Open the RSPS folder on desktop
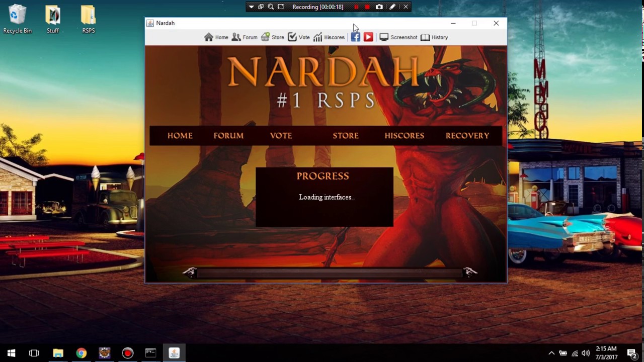 click(x=88, y=19)
